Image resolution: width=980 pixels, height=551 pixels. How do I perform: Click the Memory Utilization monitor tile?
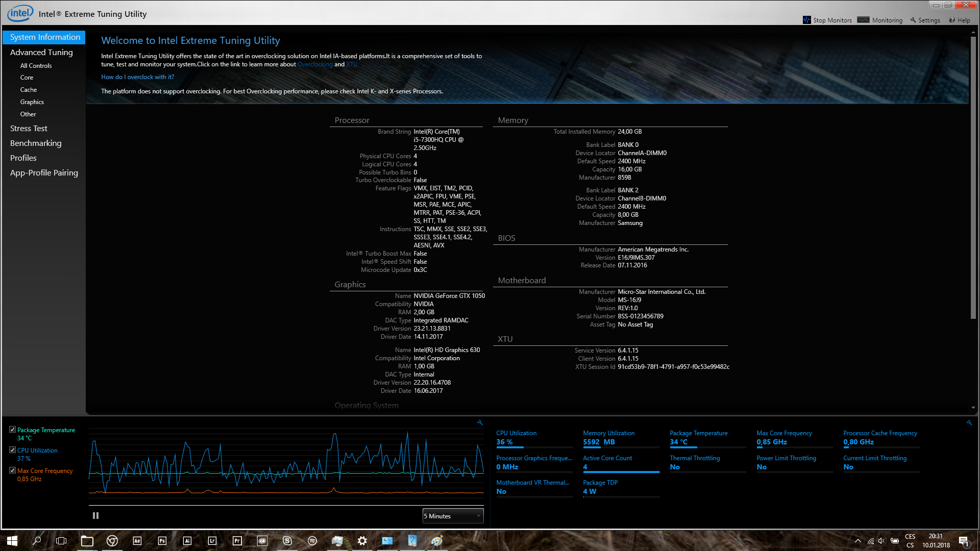coord(621,438)
